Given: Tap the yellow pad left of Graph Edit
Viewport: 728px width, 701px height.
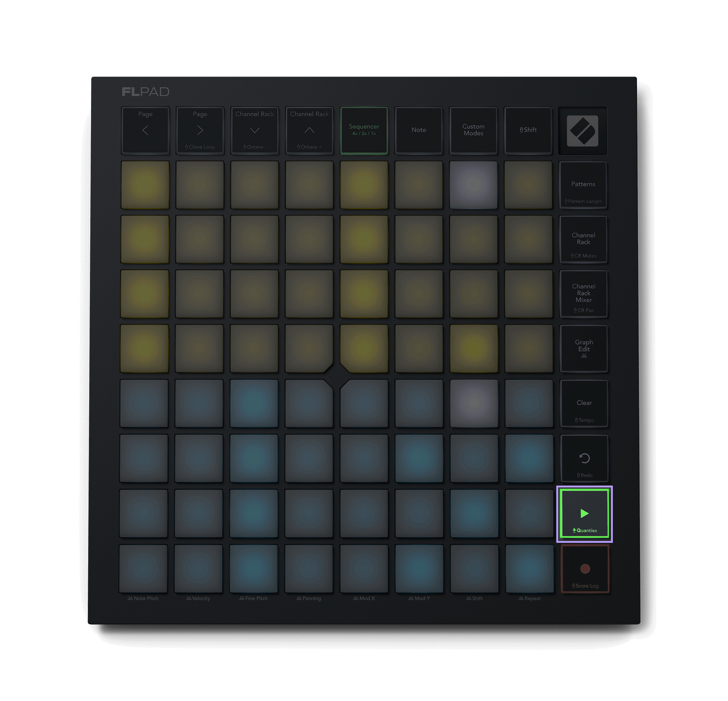Looking at the screenshot, I should (529, 348).
